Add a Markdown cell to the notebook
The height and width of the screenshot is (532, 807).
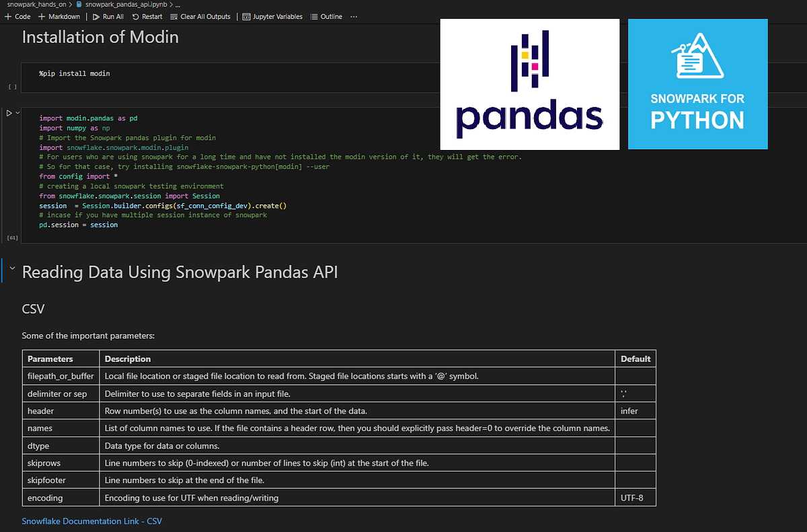pos(59,16)
